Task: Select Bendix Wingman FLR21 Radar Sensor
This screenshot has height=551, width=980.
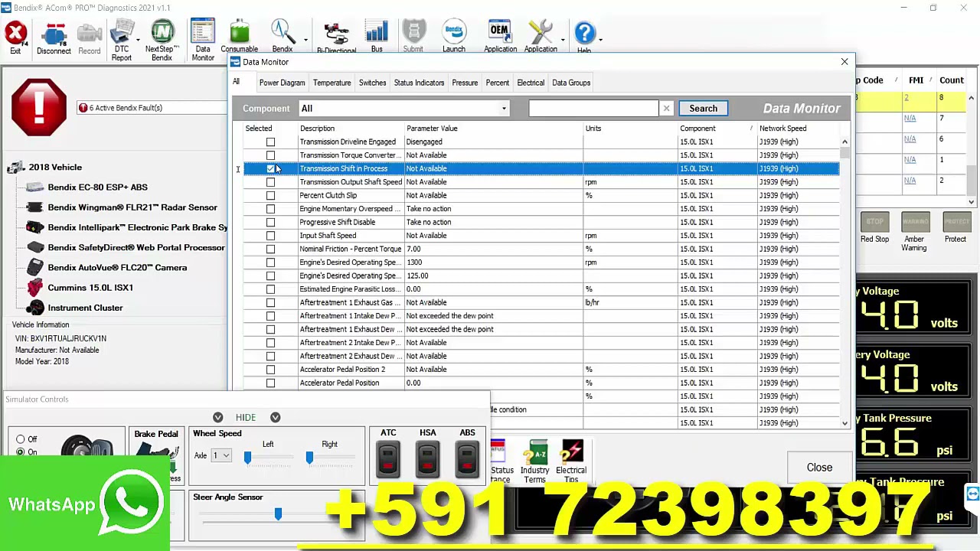Action: coord(132,207)
